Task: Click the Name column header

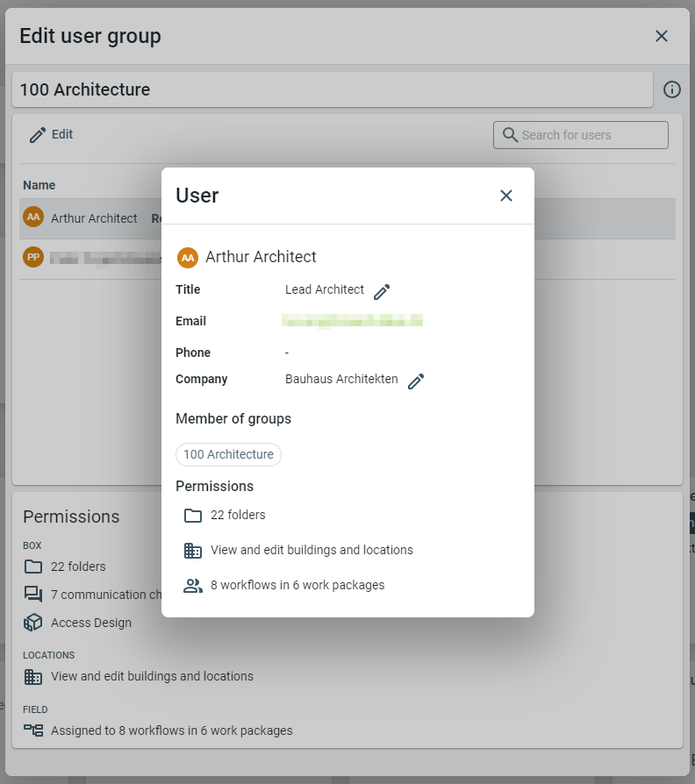Action: pyautogui.click(x=39, y=185)
